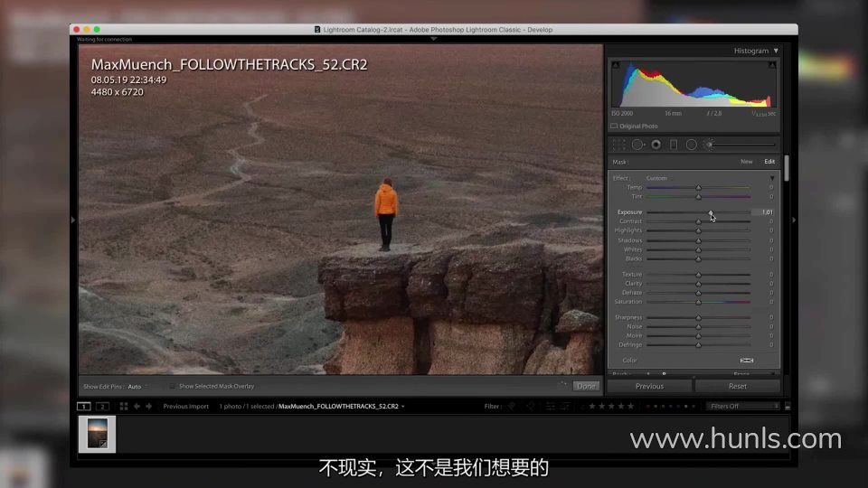Open the filmstrip source path dropdown
Image resolution: width=868 pixels, height=488 pixels.
coord(403,407)
